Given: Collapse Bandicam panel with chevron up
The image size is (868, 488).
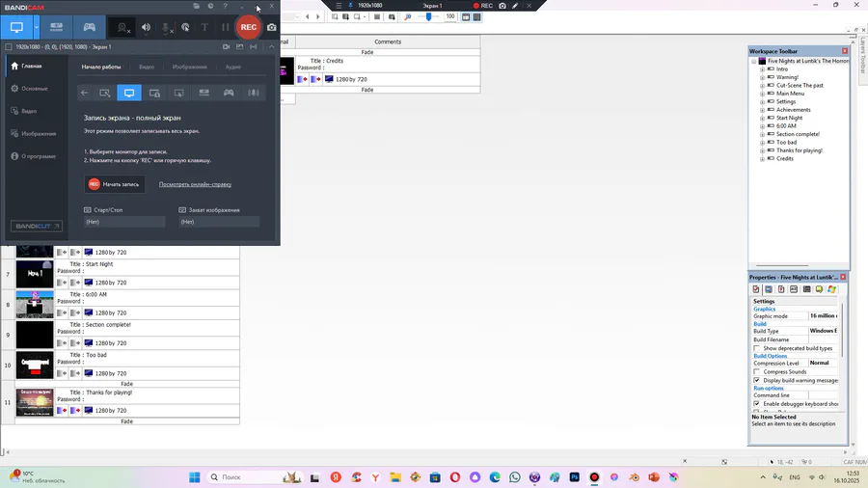Looking at the screenshot, I should click(272, 47).
